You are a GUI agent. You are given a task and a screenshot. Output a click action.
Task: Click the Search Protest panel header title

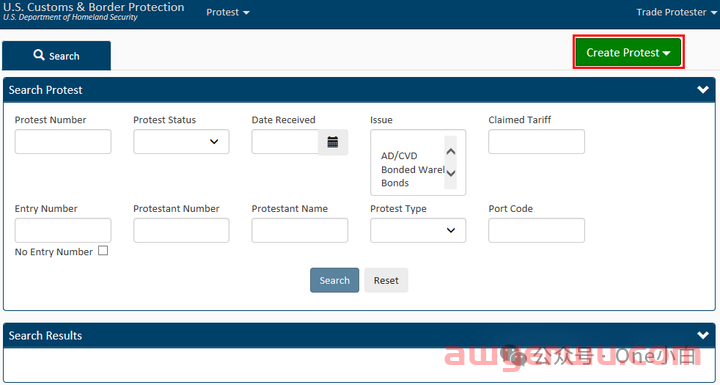[x=45, y=90]
